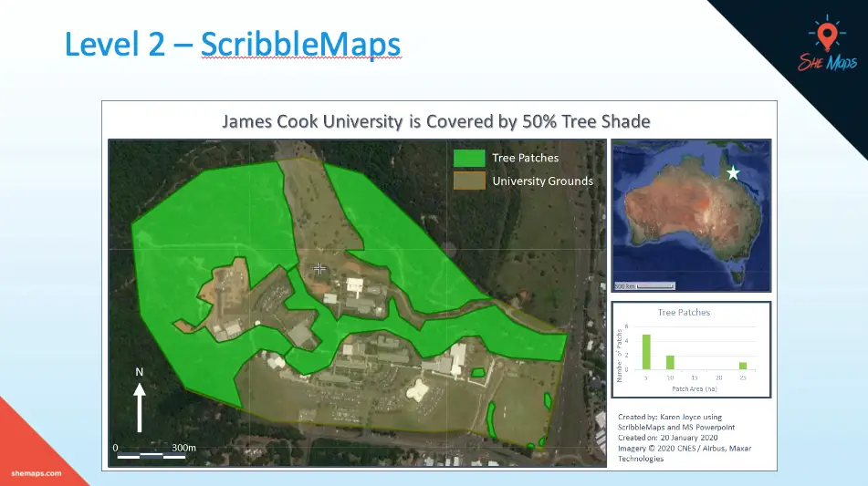This screenshot has height=486, width=868.
Task: Click the University Grounds legend swatch
Action: pos(469,181)
